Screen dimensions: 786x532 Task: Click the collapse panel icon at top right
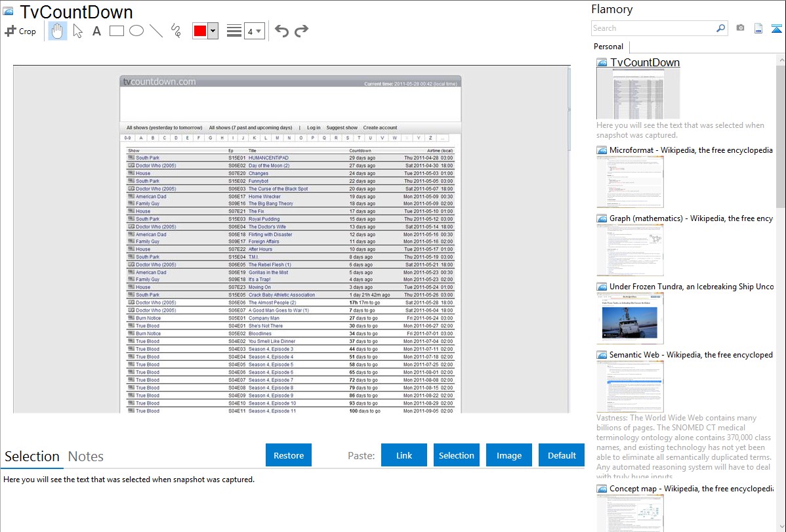point(776,28)
